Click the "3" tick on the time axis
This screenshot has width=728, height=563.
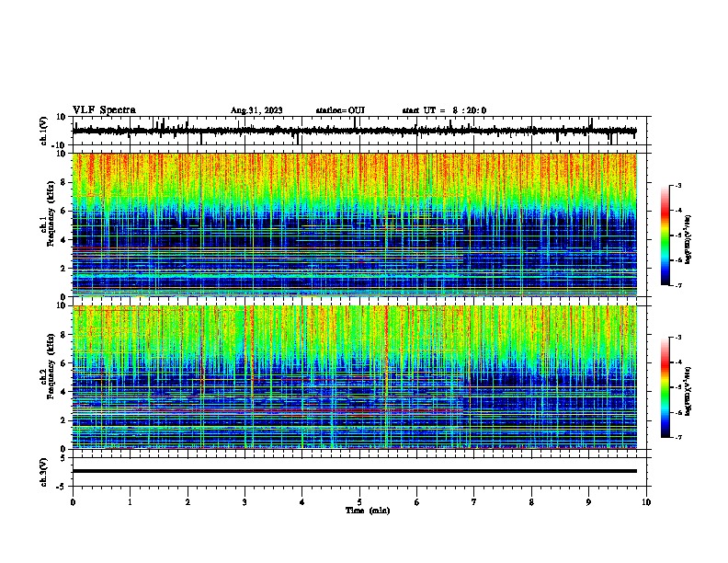[x=245, y=502]
